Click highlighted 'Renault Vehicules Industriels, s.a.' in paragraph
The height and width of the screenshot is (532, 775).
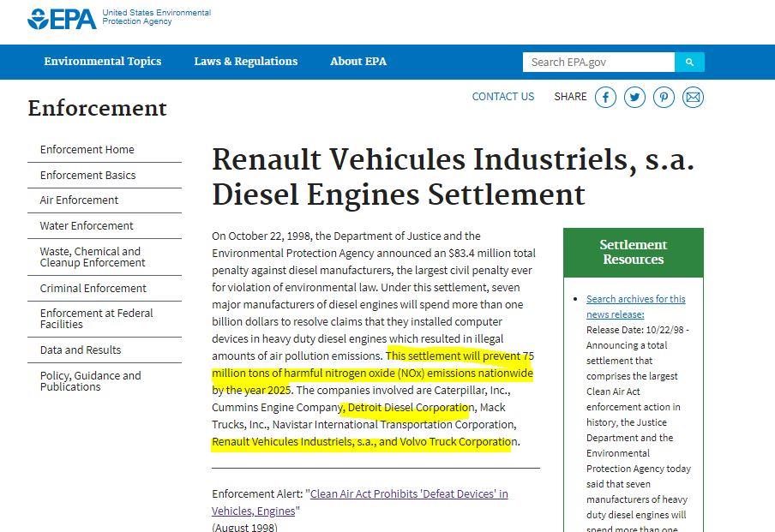coord(293,441)
